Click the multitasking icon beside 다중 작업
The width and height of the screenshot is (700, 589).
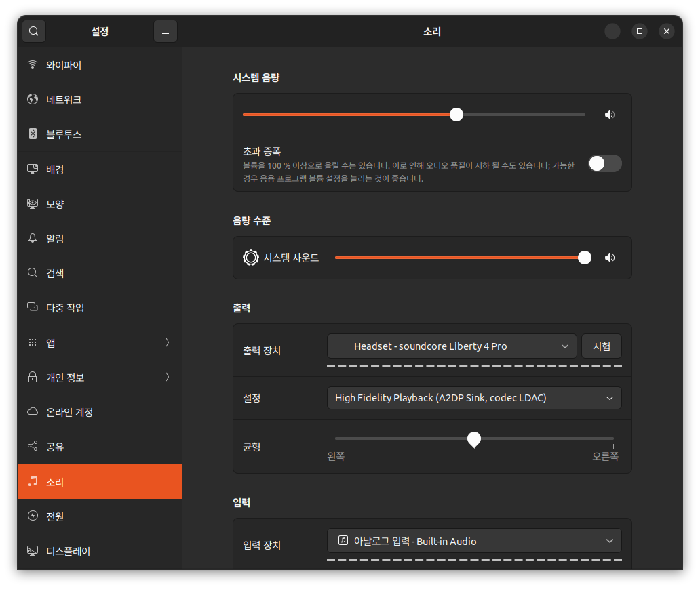tap(33, 307)
